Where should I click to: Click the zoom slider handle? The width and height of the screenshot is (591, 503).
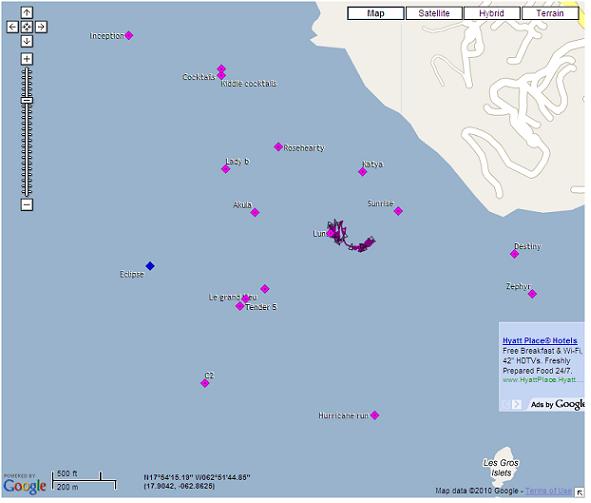(27, 100)
